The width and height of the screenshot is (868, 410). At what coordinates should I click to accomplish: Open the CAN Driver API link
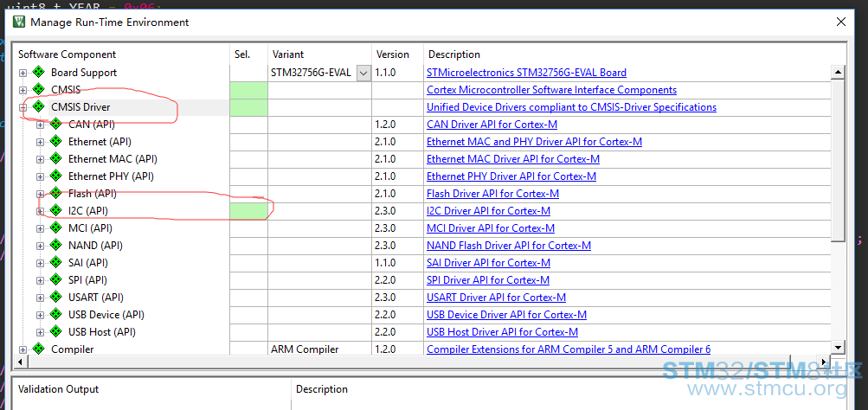coord(492,125)
